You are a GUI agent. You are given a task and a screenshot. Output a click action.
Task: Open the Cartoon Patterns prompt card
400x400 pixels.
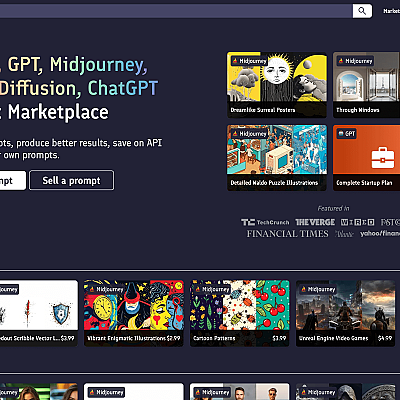pyautogui.click(x=240, y=313)
